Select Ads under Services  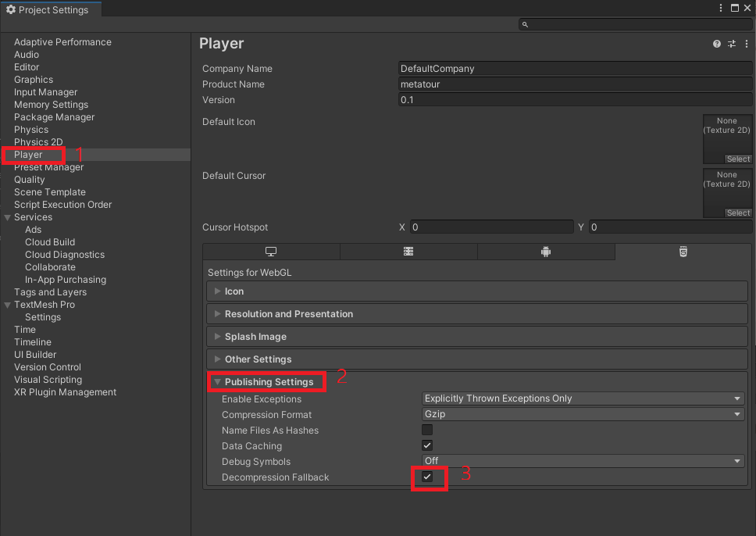pyautogui.click(x=34, y=230)
